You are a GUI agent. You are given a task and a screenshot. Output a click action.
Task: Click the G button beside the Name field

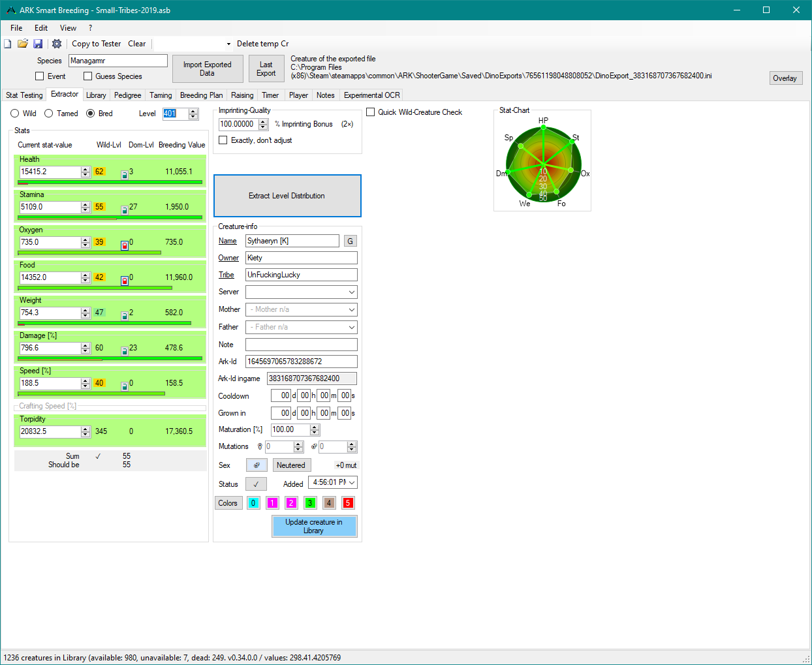(350, 240)
